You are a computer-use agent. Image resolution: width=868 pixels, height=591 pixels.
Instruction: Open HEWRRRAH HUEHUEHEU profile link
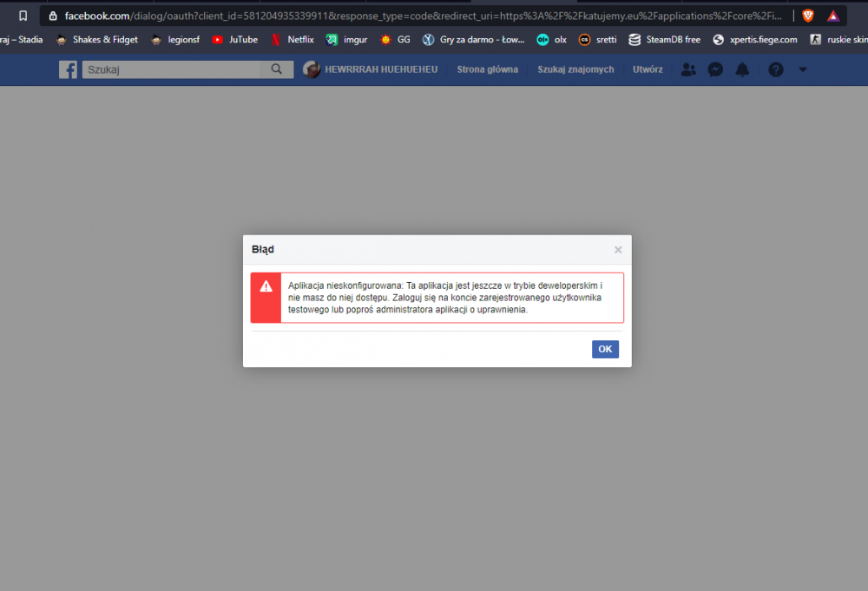[381, 69]
